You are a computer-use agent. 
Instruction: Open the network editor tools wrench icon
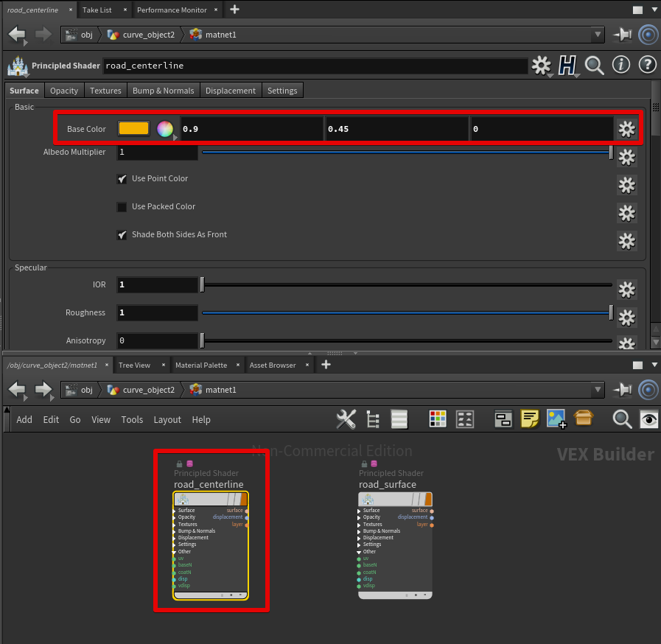[346, 419]
